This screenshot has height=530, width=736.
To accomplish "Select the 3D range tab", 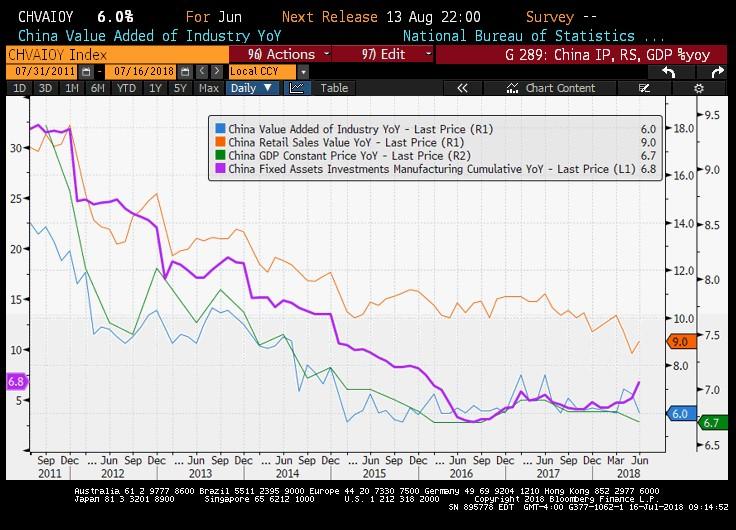I will [45, 88].
